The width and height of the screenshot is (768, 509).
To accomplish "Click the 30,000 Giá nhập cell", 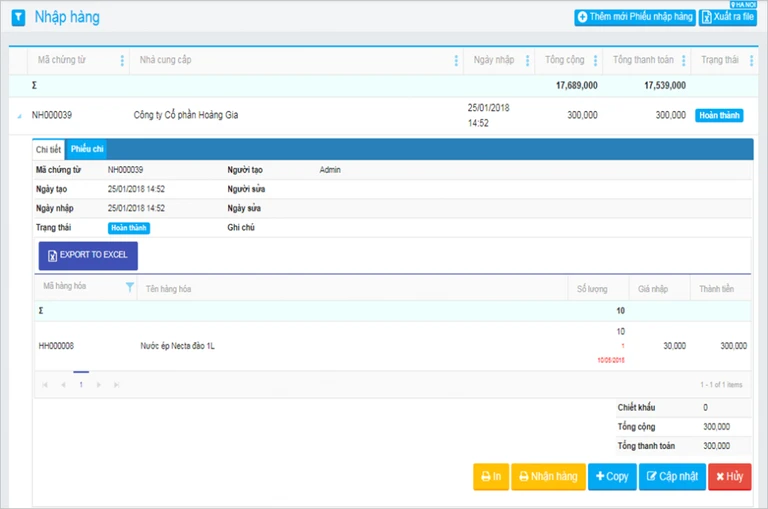I will click(674, 346).
